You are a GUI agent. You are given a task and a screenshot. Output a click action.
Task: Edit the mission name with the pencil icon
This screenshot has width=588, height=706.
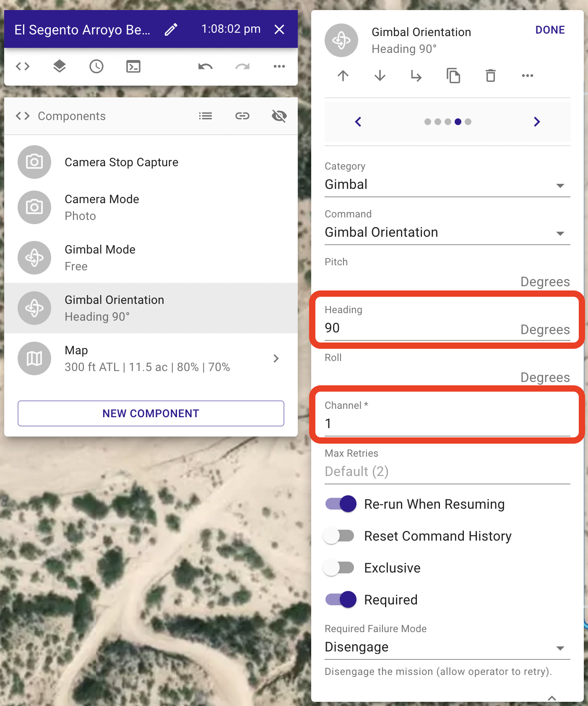[171, 30]
